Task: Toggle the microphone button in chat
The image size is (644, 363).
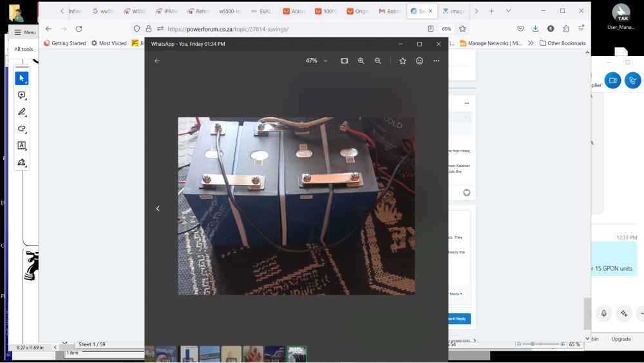Action: pyautogui.click(x=604, y=313)
